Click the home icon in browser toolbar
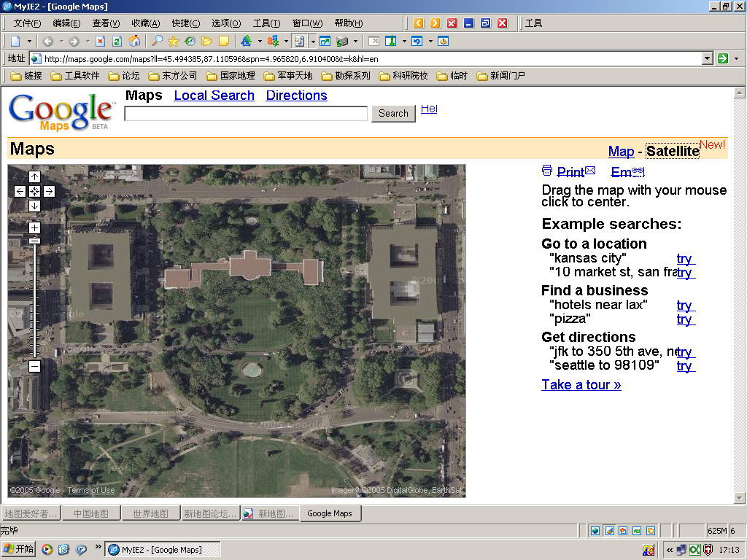 [x=134, y=41]
